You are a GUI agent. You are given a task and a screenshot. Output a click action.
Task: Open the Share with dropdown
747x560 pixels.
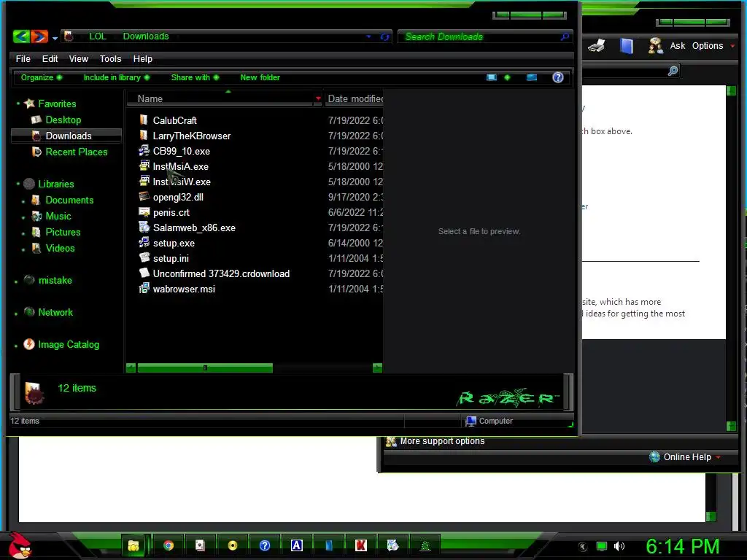(x=195, y=77)
